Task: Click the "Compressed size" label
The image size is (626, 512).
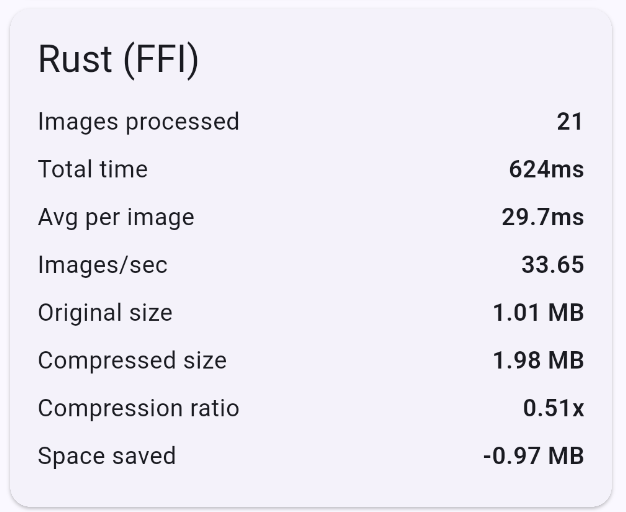Action: click(x=132, y=361)
